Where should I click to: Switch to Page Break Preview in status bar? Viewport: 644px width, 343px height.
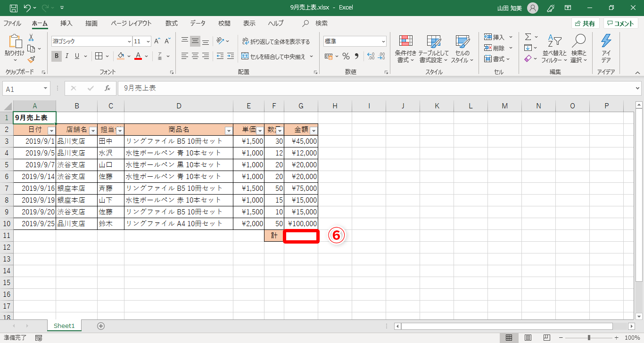coord(547,338)
